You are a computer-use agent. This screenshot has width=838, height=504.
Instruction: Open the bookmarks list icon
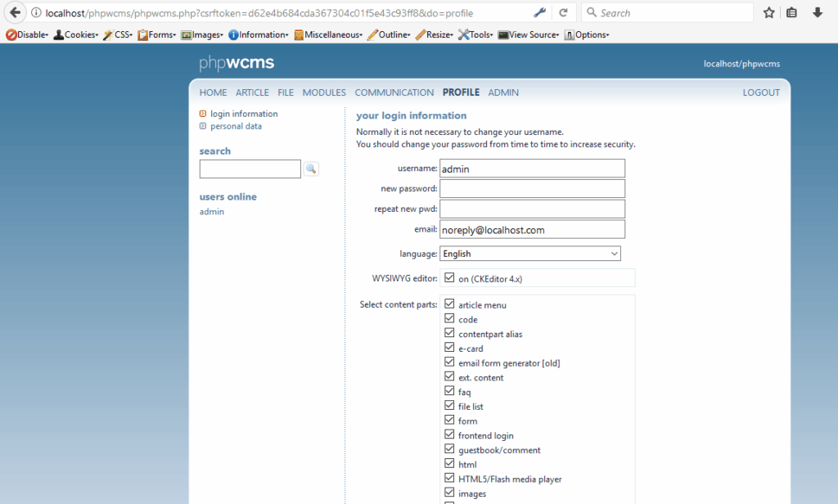coord(791,13)
